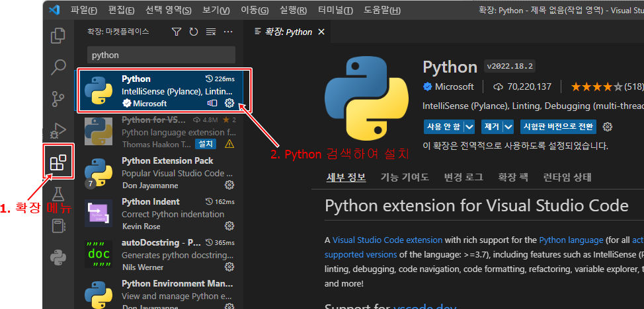Click the extension search box containing python
This screenshot has width=644, height=309.
point(161,55)
